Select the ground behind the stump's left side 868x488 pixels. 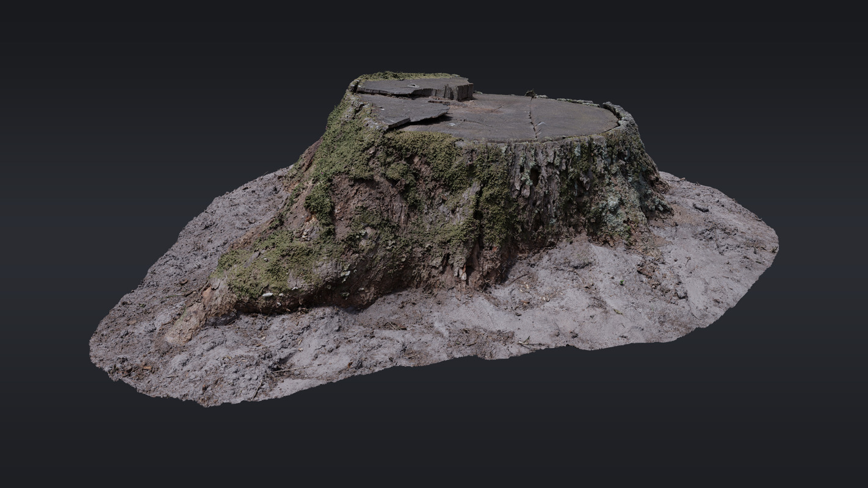point(256,195)
